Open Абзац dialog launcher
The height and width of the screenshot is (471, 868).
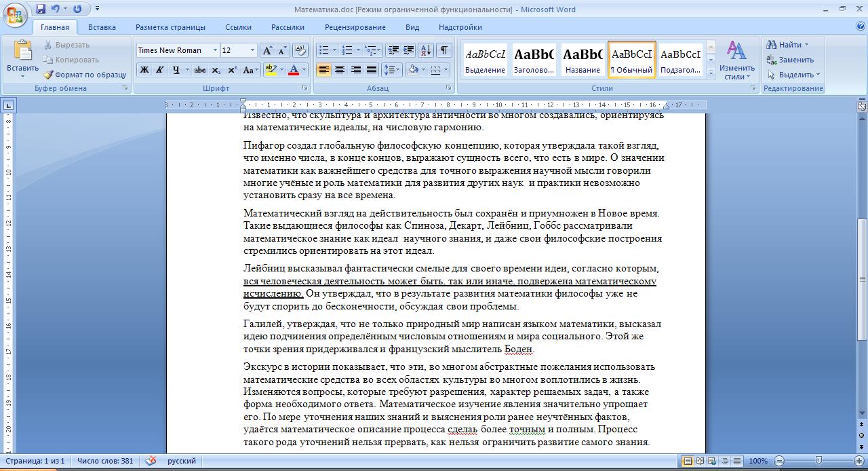point(449,88)
